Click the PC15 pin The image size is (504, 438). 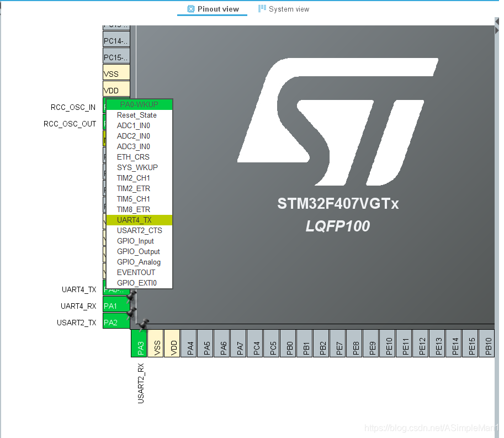pyautogui.click(x=116, y=56)
